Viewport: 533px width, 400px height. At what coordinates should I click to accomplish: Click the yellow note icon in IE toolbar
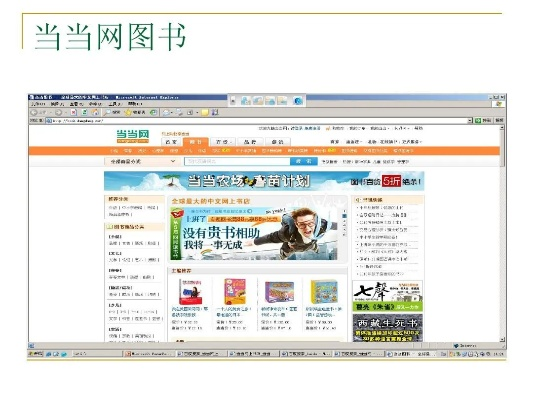205,112
